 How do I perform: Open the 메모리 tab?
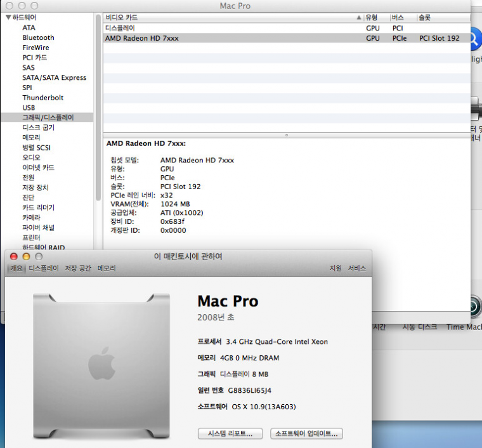click(x=107, y=268)
